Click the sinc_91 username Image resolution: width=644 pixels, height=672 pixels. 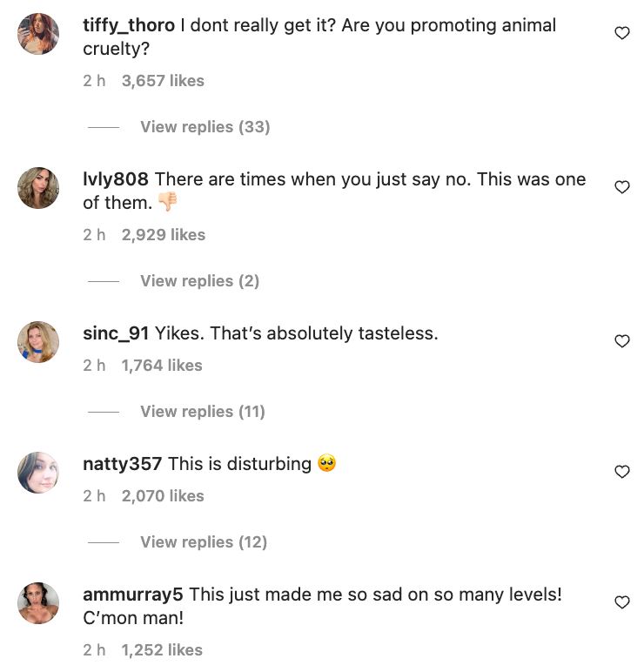pyautogui.click(x=116, y=333)
